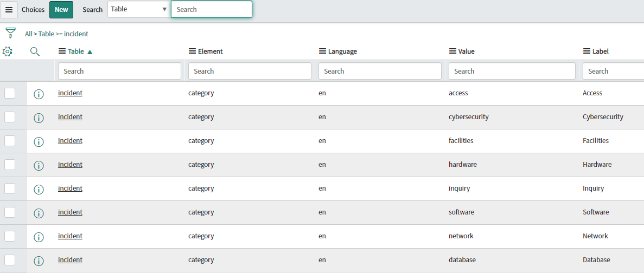Image resolution: width=644 pixels, height=273 pixels.
Task: Click the filter funnel icon
Action: click(10, 33)
